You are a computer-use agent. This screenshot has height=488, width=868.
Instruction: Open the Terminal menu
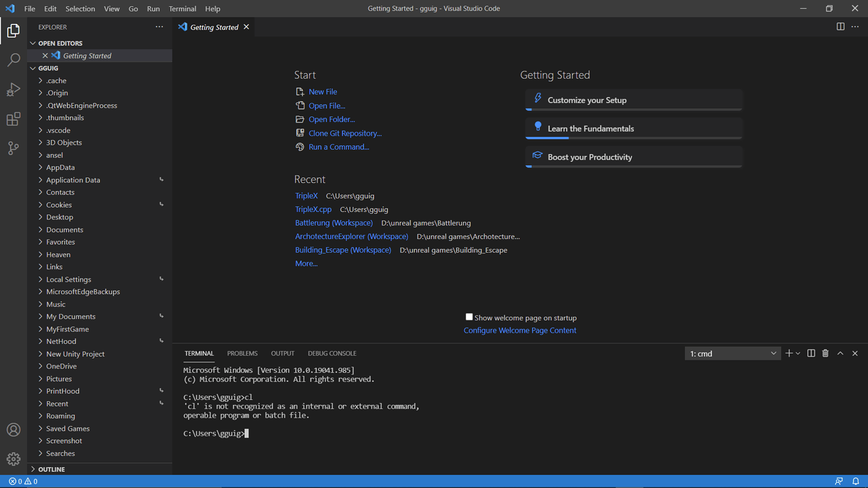(182, 9)
